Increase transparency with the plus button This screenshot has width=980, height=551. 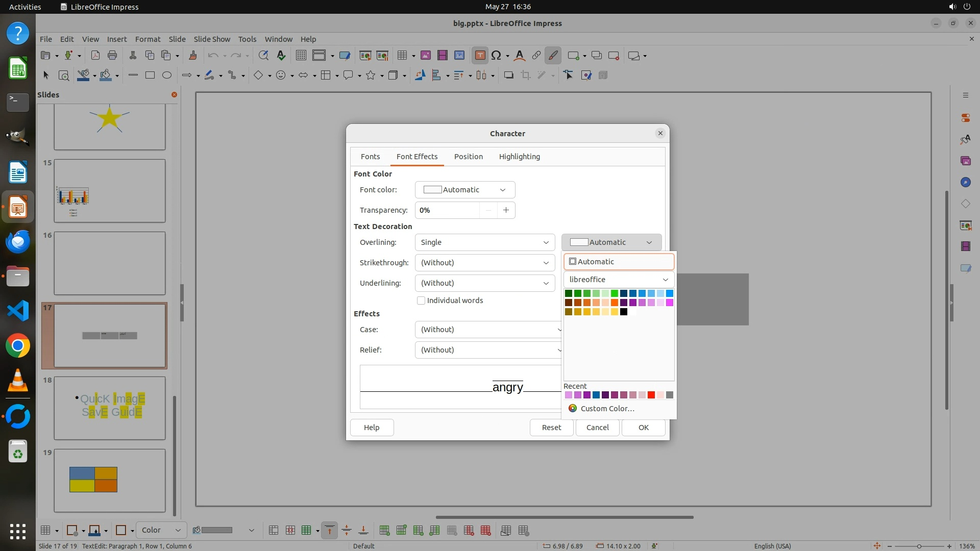click(x=506, y=210)
